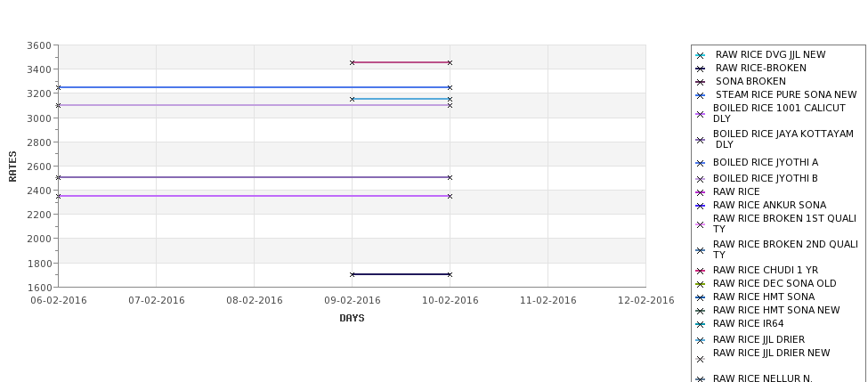This screenshot has height=382, width=868.
Task: Click the RAW RICE-BROKEN legend marker icon
Action: tap(701, 69)
